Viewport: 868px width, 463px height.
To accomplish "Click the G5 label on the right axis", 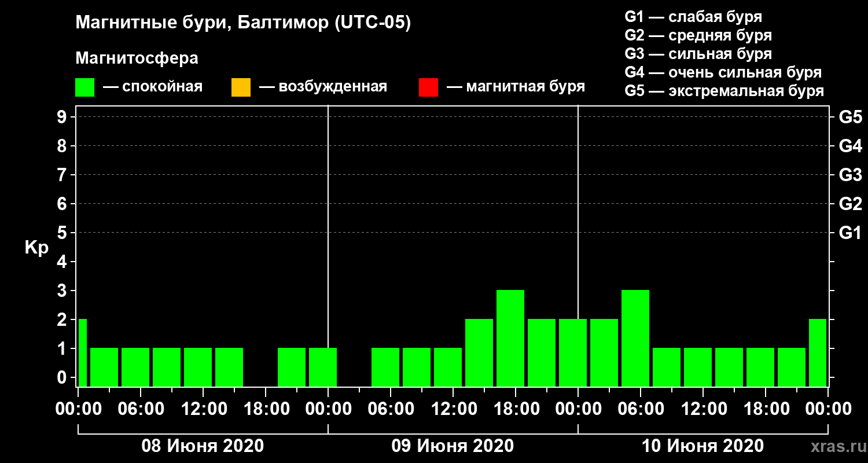I will click(850, 117).
